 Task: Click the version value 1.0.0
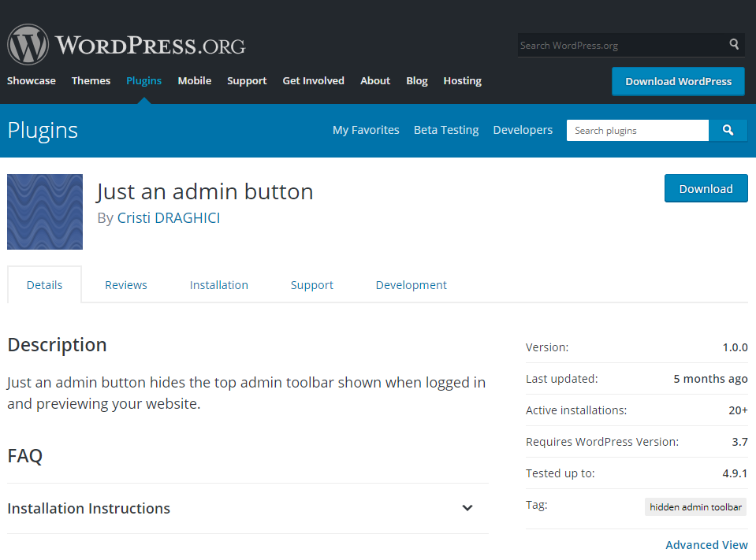735,347
